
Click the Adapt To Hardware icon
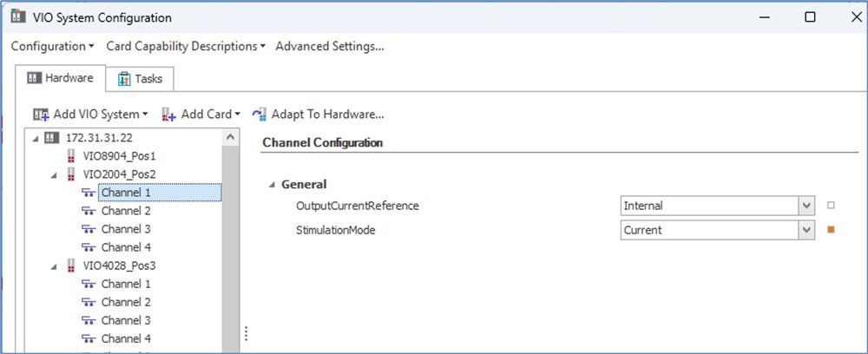(259, 115)
